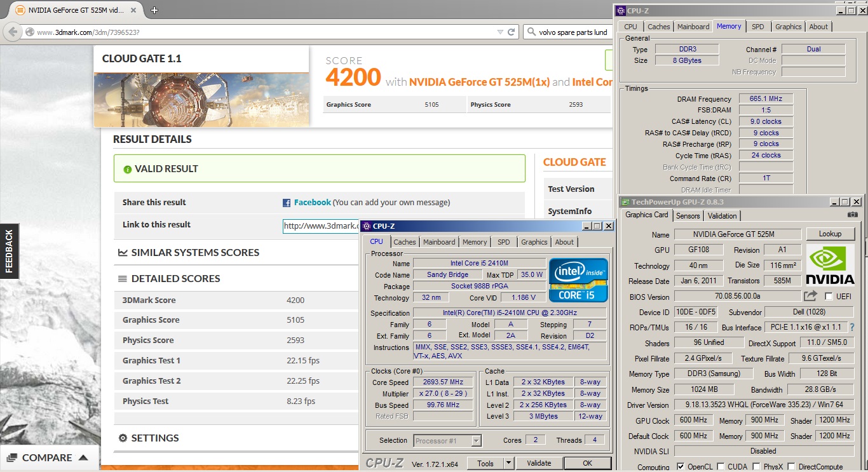The image size is (868, 472).
Task: Click the Socket 988B rPGA package field
Action: coord(479,286)
